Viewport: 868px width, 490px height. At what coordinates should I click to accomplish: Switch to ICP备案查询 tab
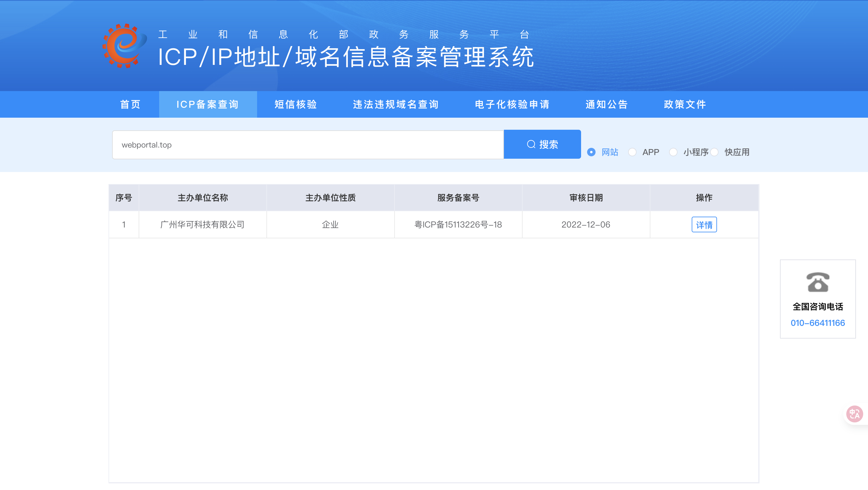click(x=208, y=104)
